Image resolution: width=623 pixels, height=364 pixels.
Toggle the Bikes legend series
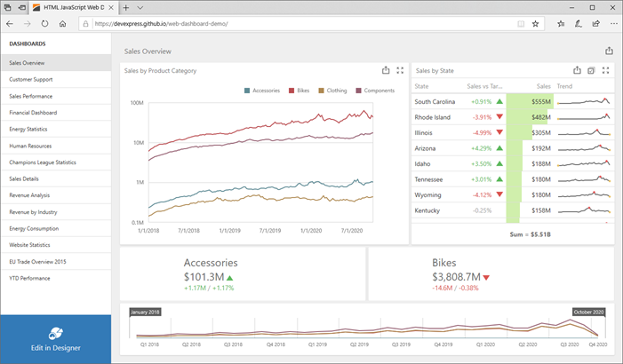point(299,91)
